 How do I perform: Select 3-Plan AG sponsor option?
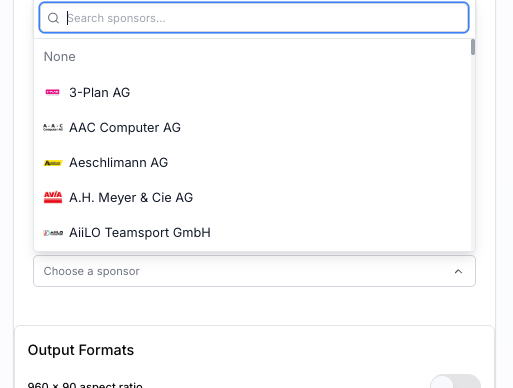point(253,92)
